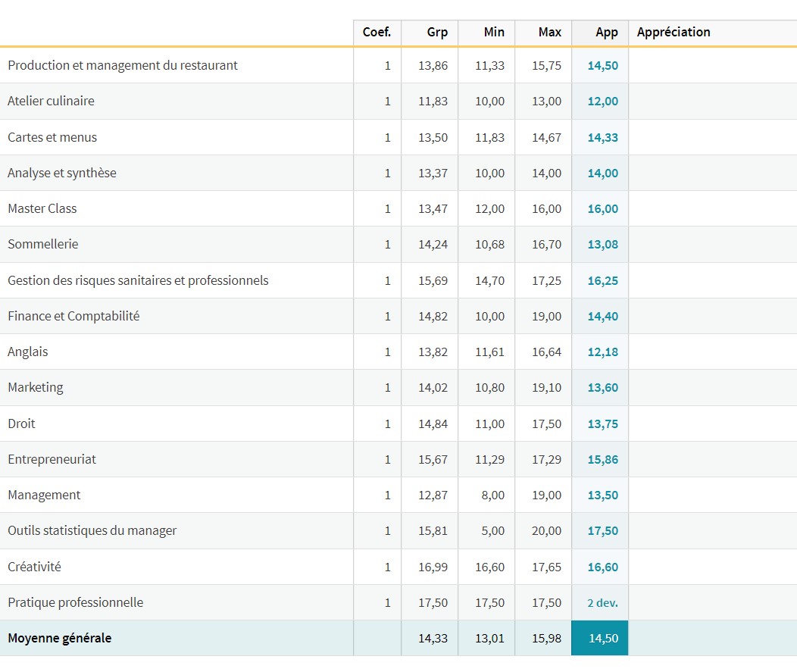This screenshot has height=672, width=797.
Task: Click the Coef. column header
Action: coord(377,33)
